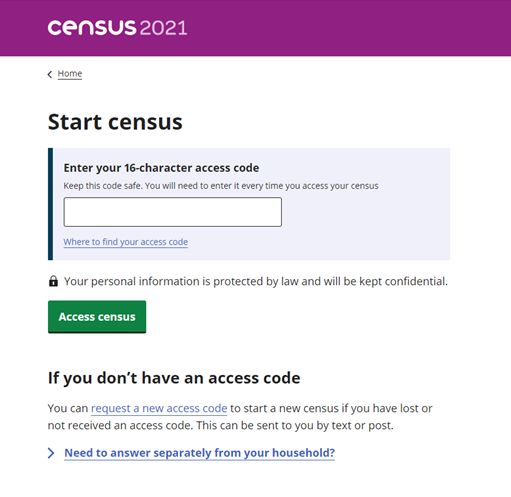Viewport: 511px width, 497px height.
Task: Open 'Need to answer separately from your household?'
Action: (199, 453)
